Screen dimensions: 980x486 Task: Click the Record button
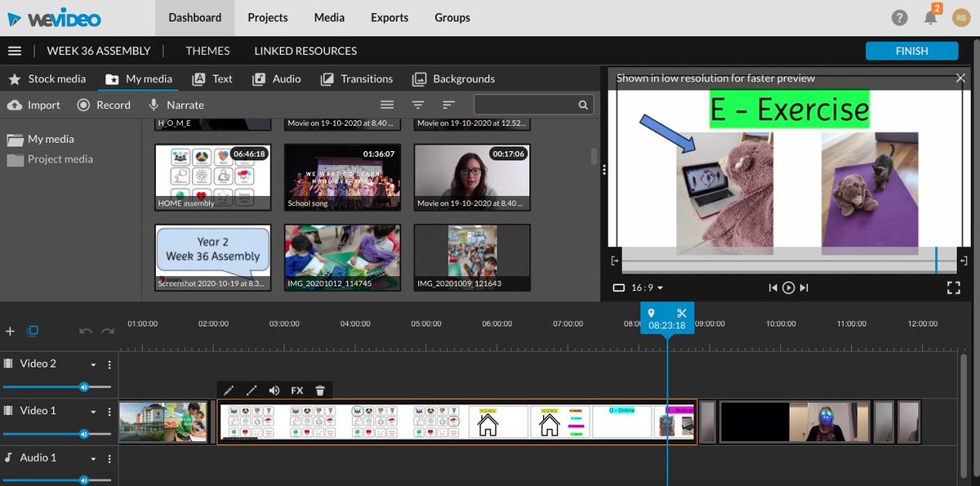tap(104, 105)
